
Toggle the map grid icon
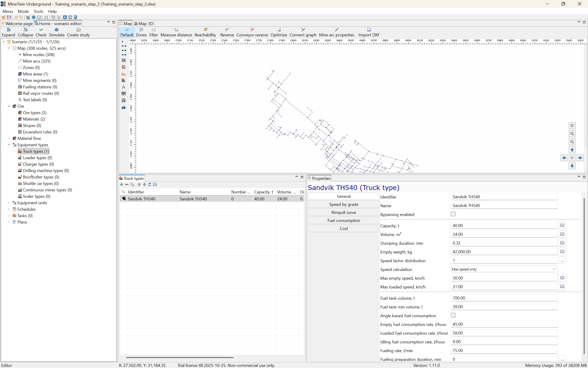click(572, 126)
